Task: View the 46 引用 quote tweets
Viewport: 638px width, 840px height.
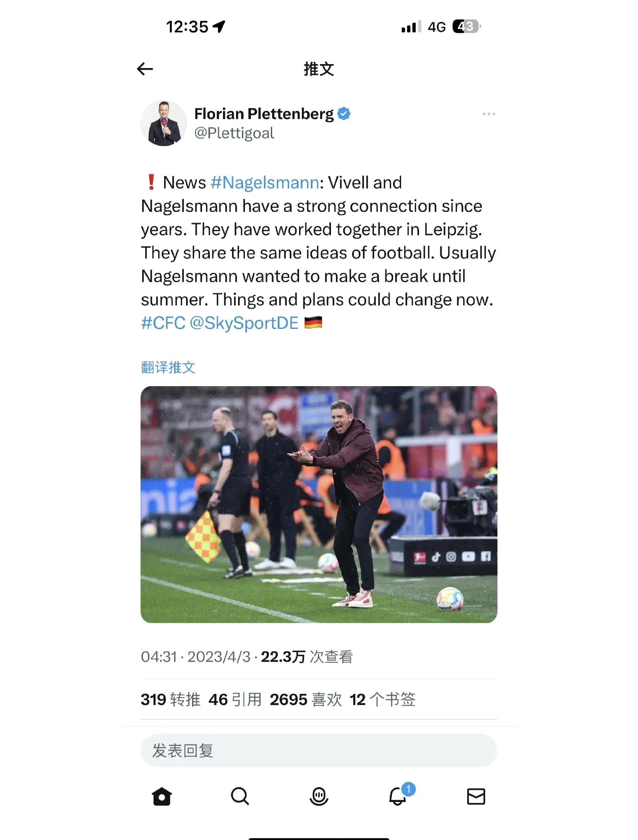Action: [235, 700]
